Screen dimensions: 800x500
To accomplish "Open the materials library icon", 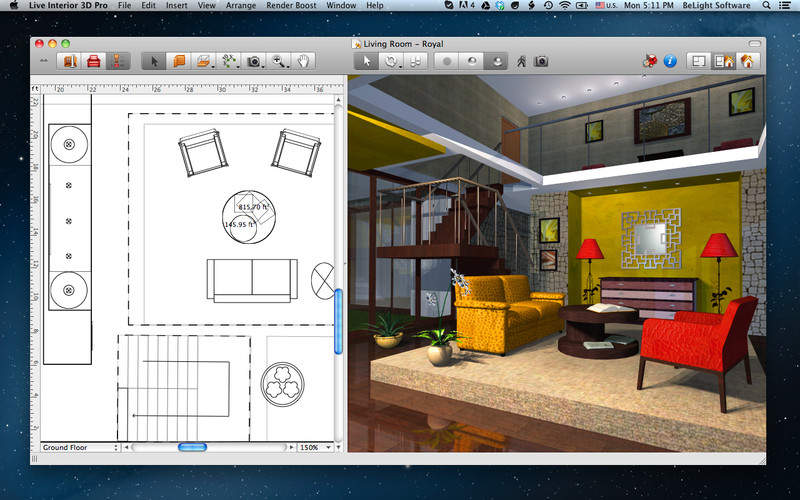I will point(70,61).
